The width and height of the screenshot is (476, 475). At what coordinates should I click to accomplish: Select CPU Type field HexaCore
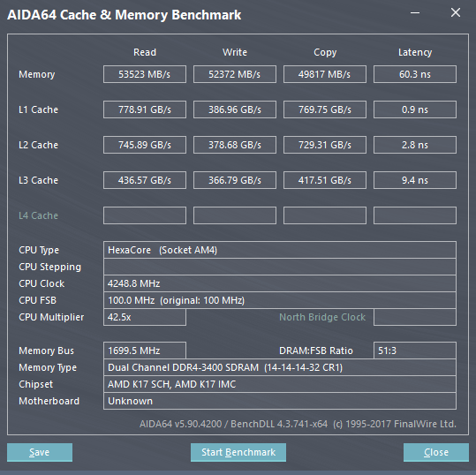click(x=280, y=250)
